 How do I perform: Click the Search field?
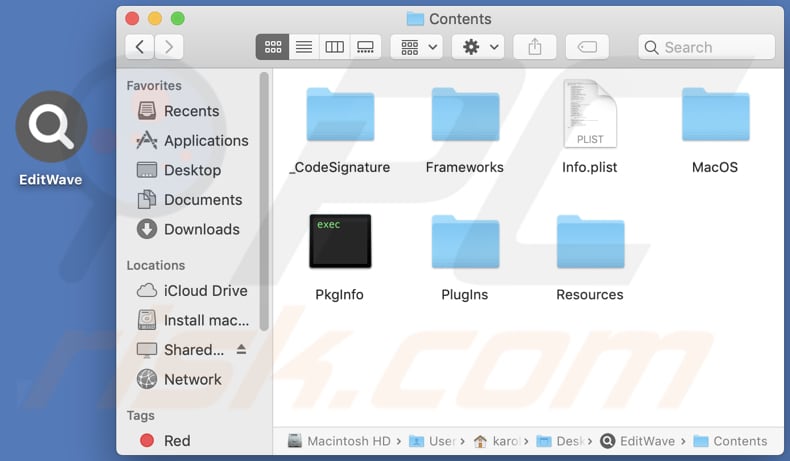[706, 47]
